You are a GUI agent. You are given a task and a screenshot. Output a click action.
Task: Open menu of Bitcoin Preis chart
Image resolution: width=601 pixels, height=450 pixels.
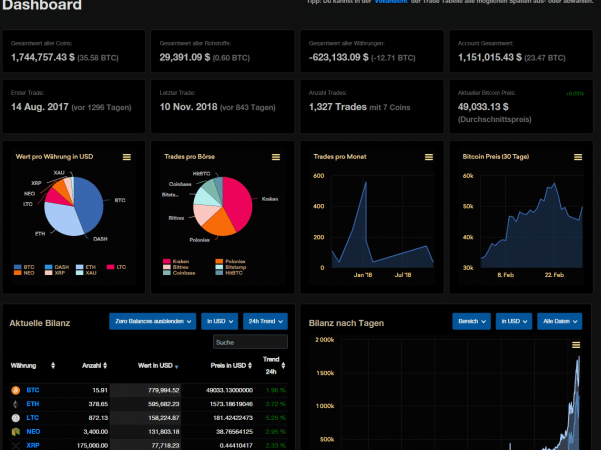578,157
